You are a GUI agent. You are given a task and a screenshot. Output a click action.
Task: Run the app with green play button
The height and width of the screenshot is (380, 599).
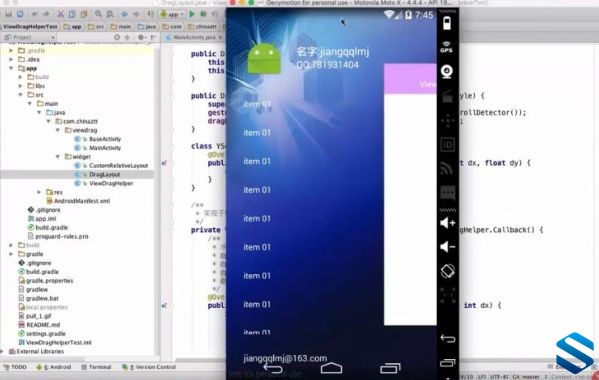193,14
